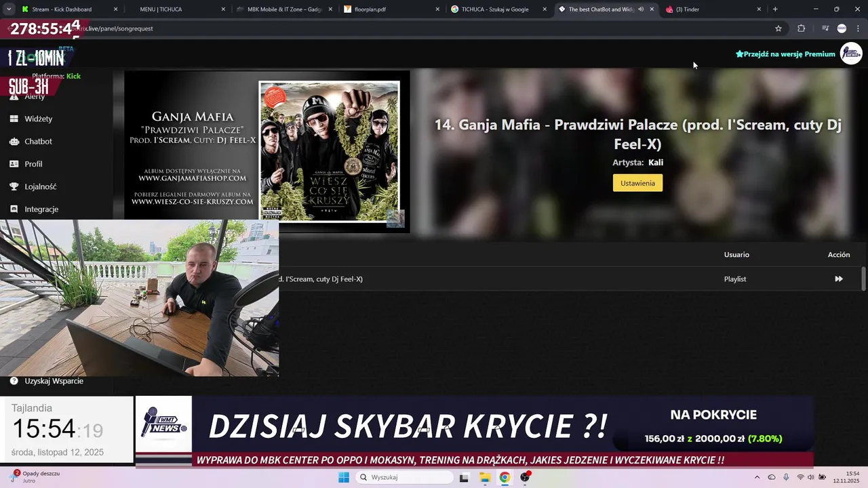
Task: Open Task View in the taskbar
Action: click(464, 477)
